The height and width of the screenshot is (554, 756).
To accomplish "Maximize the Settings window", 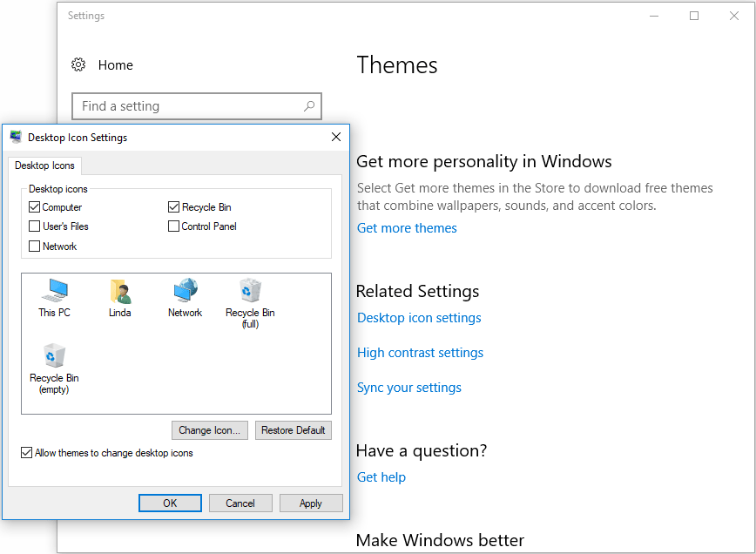I will [x=694, y=16].
